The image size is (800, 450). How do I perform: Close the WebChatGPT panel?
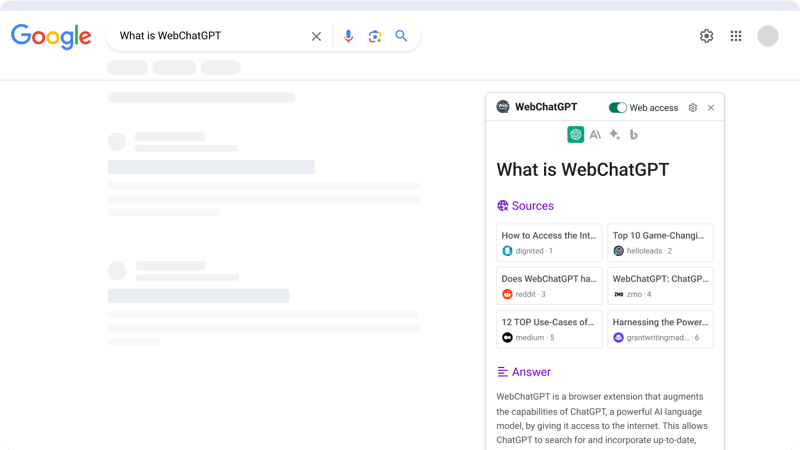pos(711,108)
